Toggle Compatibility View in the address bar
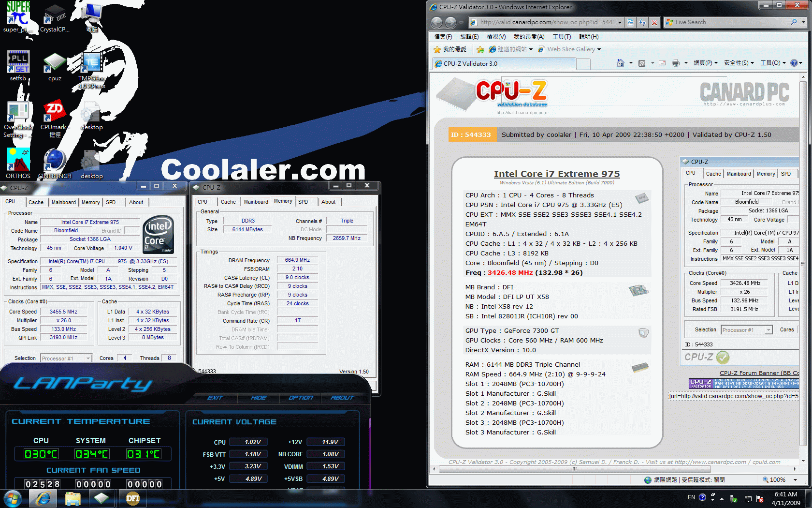Screen dimensions: 812x508 tap(630, 22)
